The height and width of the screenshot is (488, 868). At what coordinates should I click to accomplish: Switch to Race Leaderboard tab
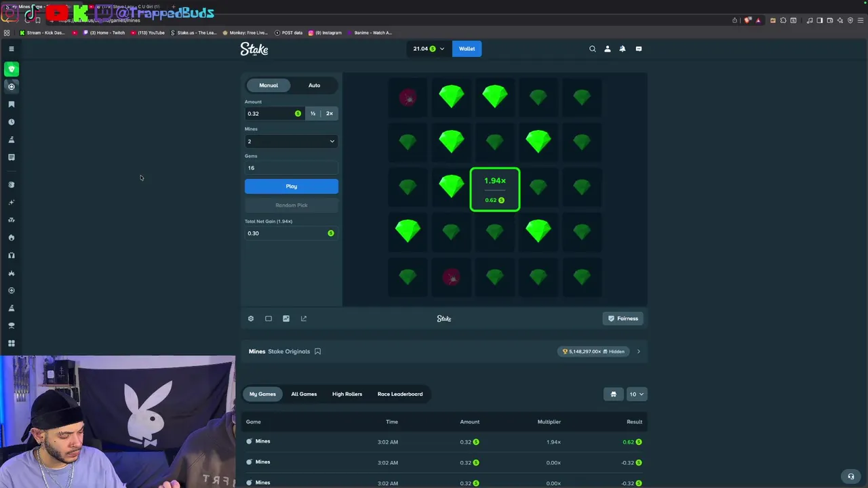point(400,394)
